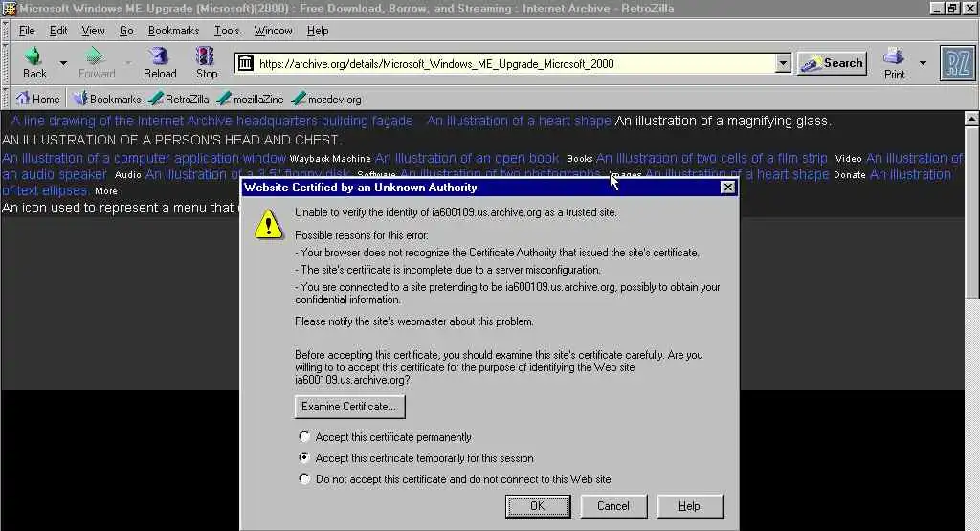Screen dimensions: 980x531
Task: Click the Internet Archive headquarters building link
Action: (x=212, y=121)
